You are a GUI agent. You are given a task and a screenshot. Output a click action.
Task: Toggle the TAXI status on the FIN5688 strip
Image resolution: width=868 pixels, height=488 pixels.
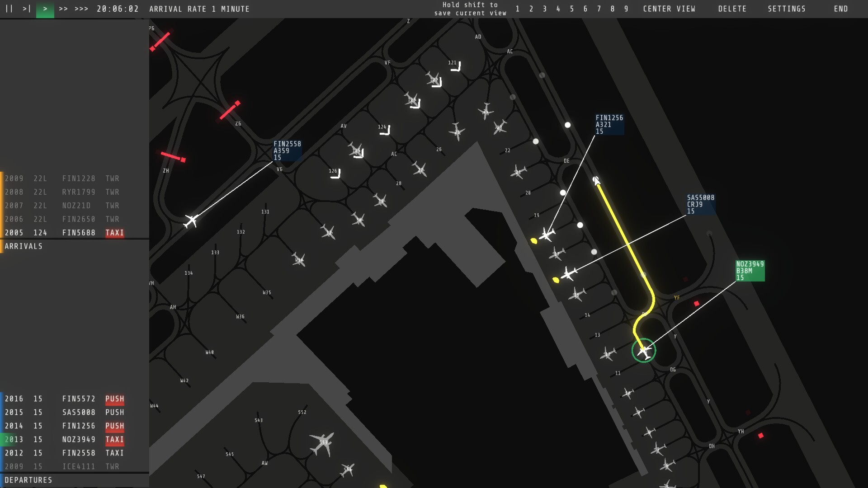coord(114,233)
